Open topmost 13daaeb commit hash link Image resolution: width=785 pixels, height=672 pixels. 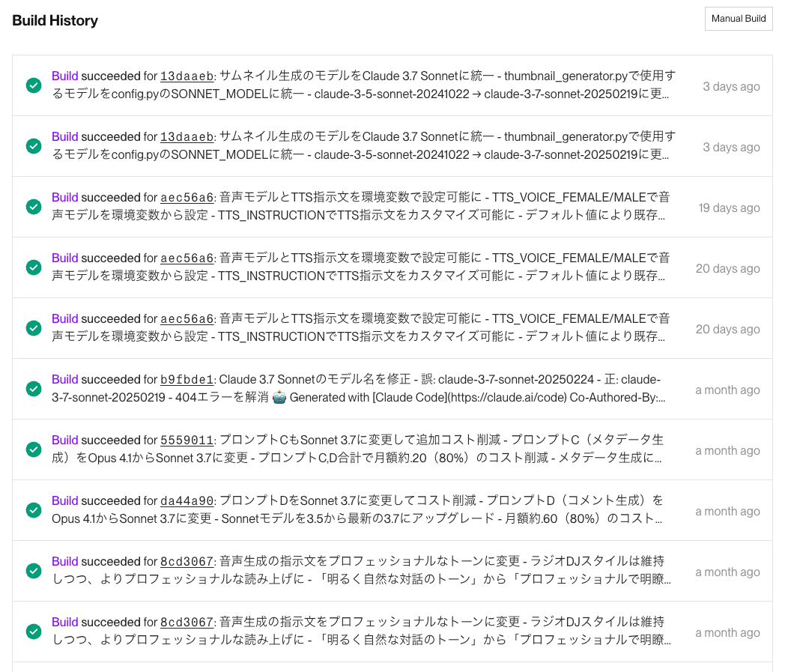tap(187, 76)
